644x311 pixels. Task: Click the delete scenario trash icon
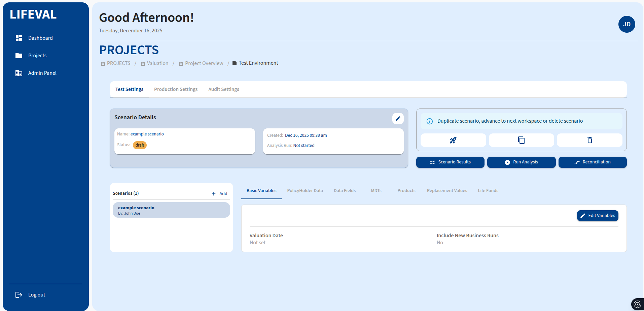click(589, 140)
